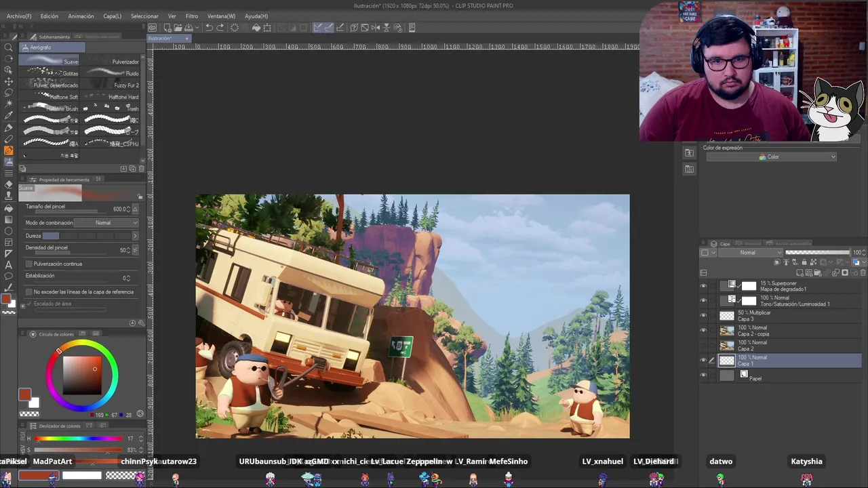Select the Fill bucket tool

(x=9, y=208)
